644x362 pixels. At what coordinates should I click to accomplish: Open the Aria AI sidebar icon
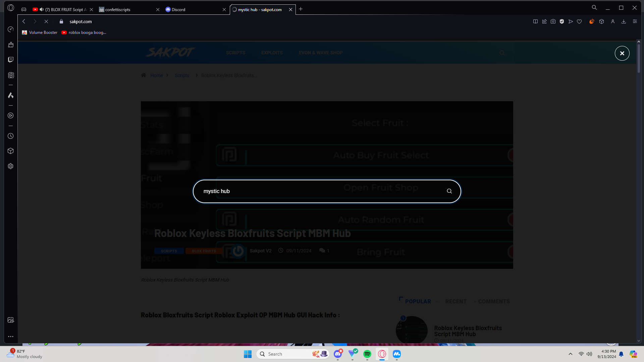tap(11, 96)
